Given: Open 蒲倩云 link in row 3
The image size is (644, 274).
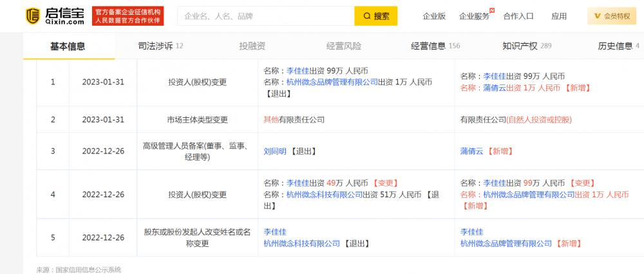Looking at the screenshot, I should pos(471,152).
